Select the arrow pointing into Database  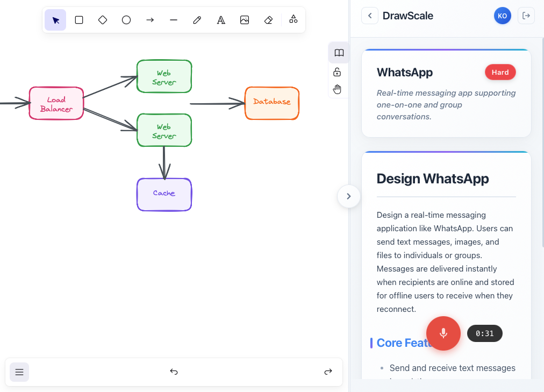coord(217,103)
